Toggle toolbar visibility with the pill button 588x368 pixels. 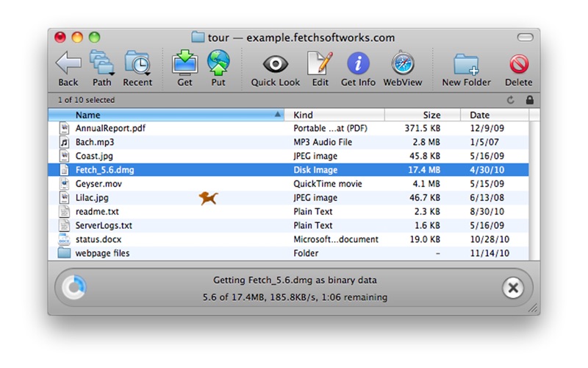coord(525,38)
